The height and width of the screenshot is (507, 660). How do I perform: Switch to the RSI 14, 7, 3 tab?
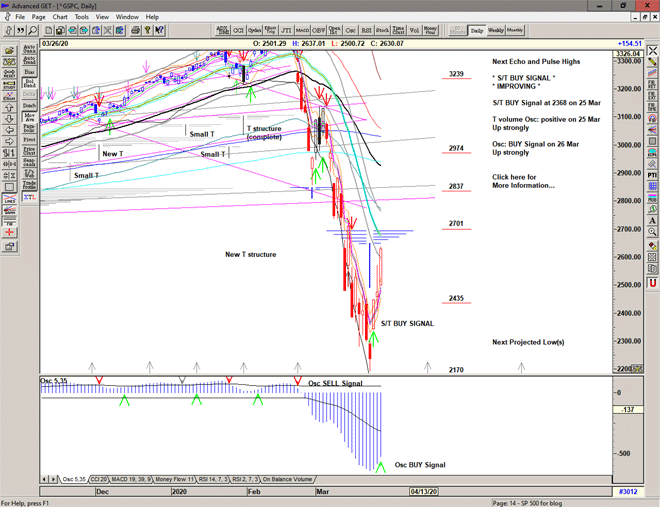click(x=213, y=479)
